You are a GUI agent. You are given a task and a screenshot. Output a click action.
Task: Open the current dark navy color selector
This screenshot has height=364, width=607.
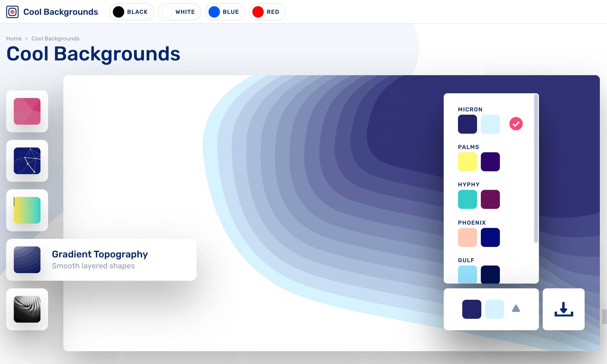(x=471, y=309)
